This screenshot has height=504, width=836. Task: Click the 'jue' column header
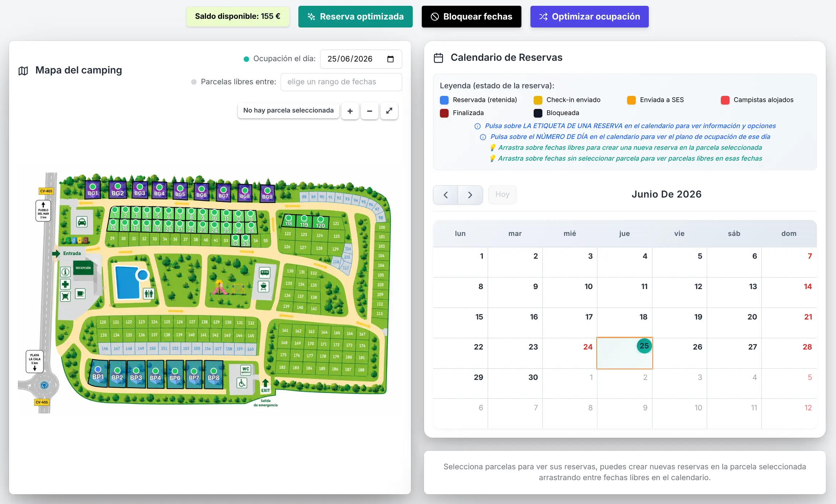(x=624, y=234)
